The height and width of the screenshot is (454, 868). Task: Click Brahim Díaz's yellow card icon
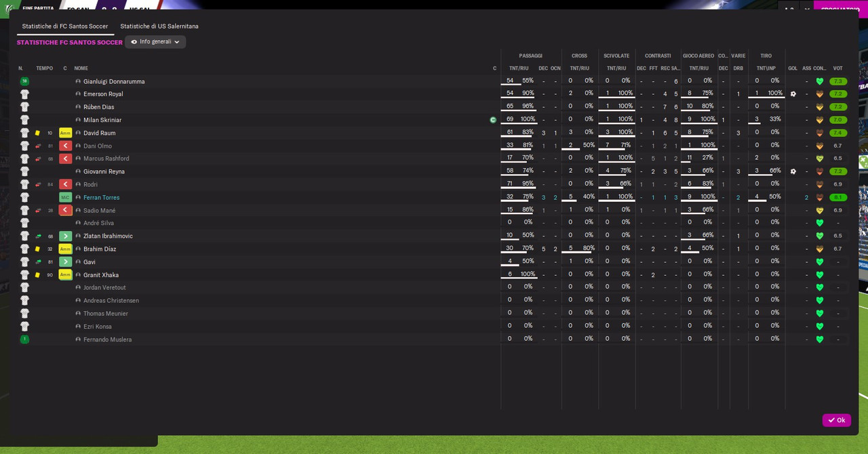pyautogui.click(x=38, y=249)
